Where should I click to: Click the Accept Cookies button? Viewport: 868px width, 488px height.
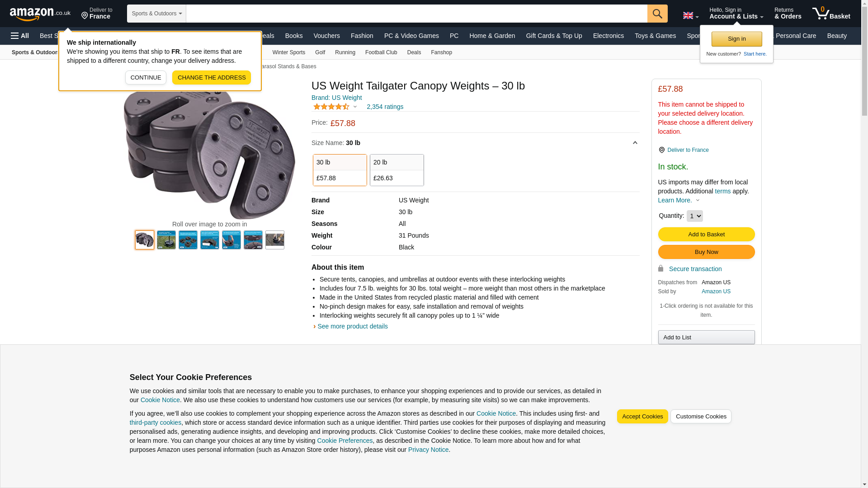(x=642, y=417)
